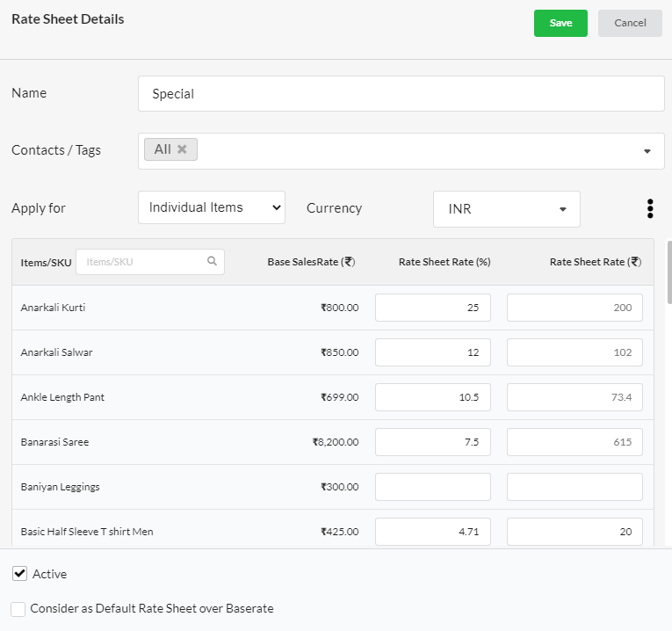Click the ₹850.00 base rate value
The height and width of the screenshot is (631, 672).
(340, 352)
